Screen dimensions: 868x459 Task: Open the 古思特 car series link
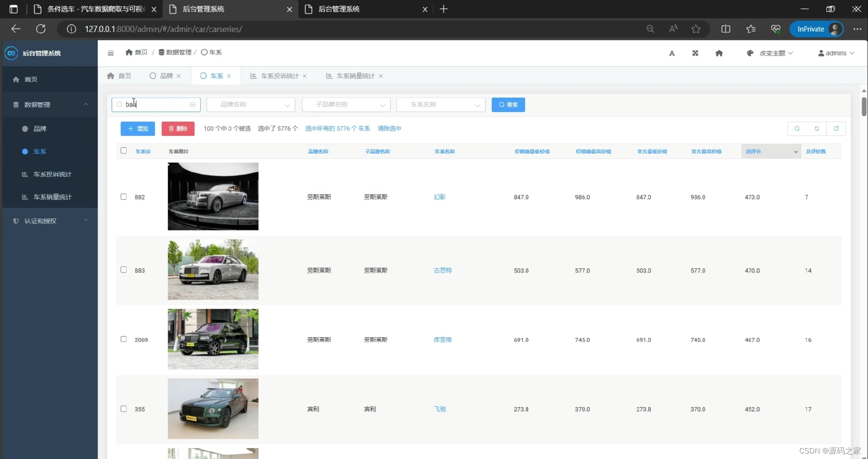(x=443, y=271)
